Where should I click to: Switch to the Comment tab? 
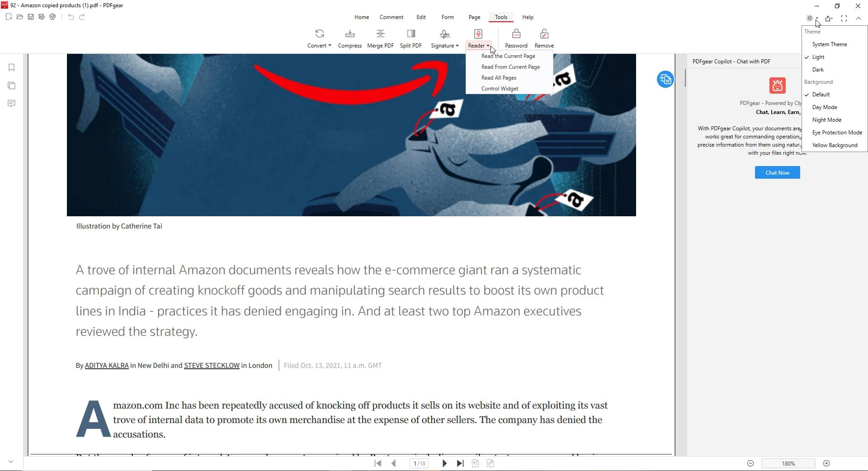[x=391, y=17]
